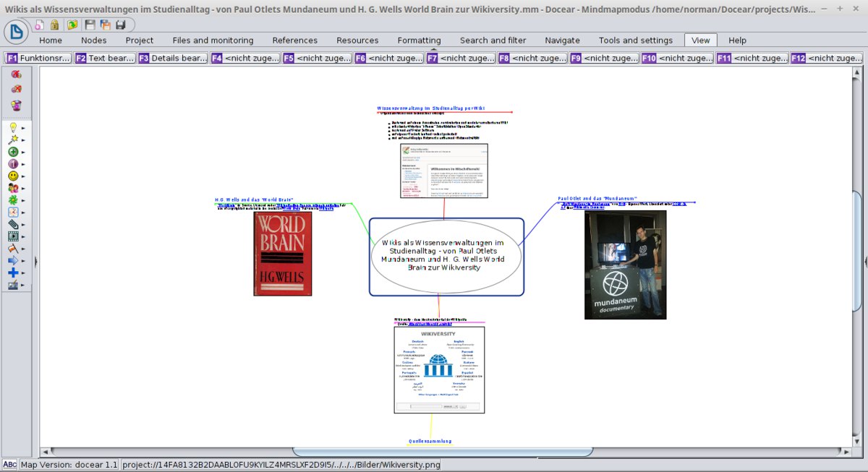
Task: Click the F3 Details bear... button
Action: click(x=173, y=58)
